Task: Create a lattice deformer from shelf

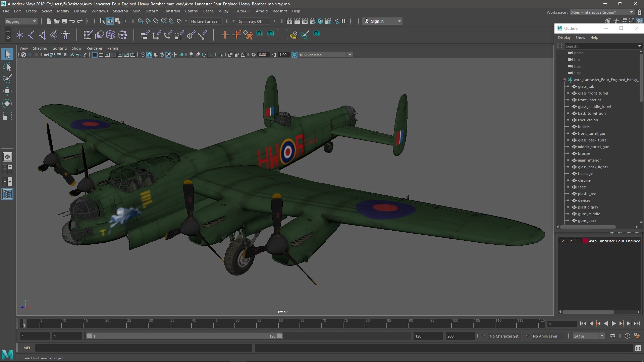Action: click(110, 35)
